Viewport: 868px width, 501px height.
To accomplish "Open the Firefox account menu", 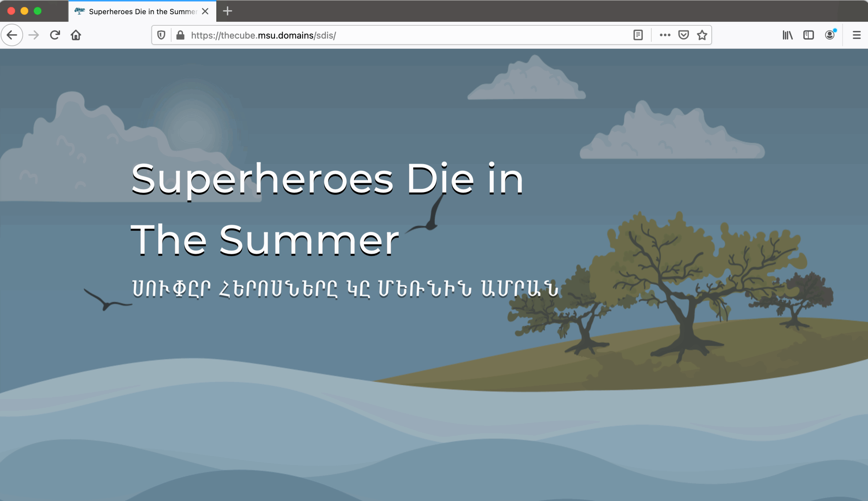I will coord(830,35).
